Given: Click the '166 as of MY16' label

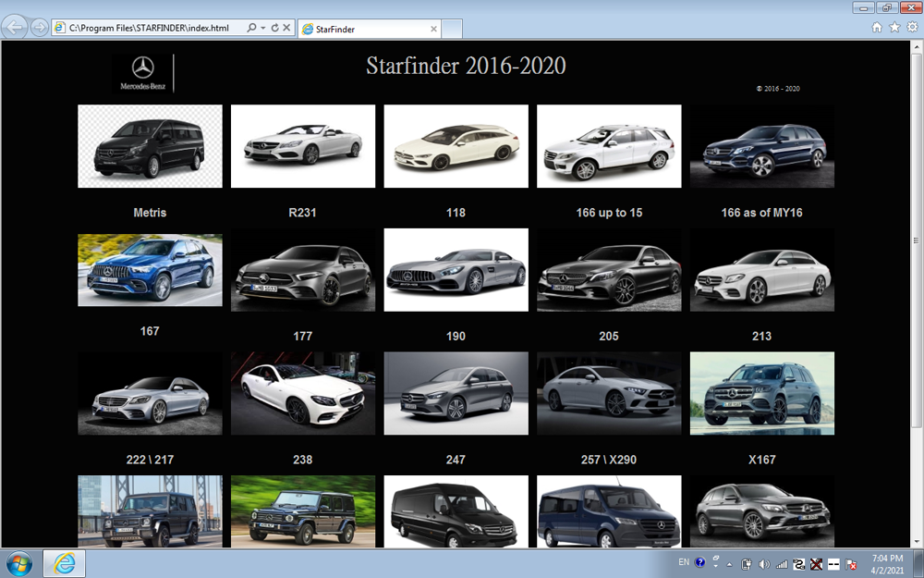Looking at the screenshot, I should (761, 213).
